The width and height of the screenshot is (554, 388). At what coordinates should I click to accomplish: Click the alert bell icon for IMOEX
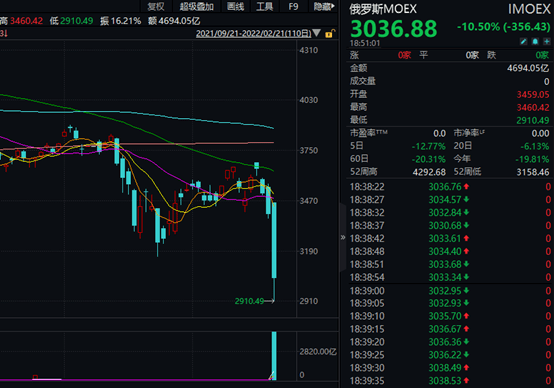535,42
